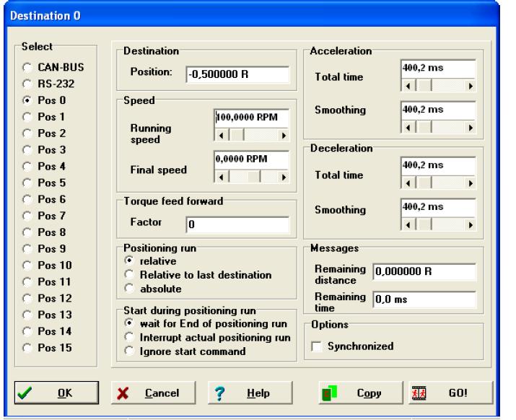This screenshot has width=516, height=420.
Task: Decrease Acceleration Total time with left arrow
Action: pos(408,87)
